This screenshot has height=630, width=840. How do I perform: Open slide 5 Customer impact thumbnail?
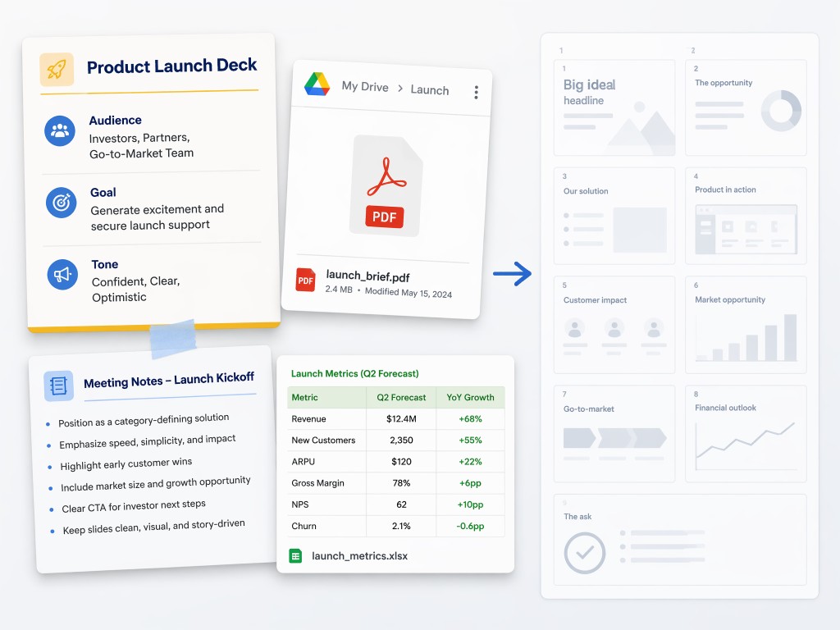coord(614,325)
